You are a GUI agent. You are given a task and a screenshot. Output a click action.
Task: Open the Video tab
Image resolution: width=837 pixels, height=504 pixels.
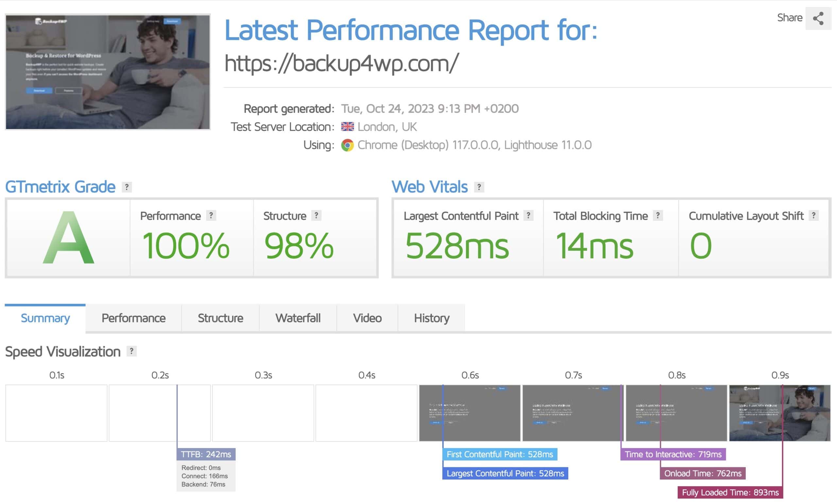click(x=367, y=318)
